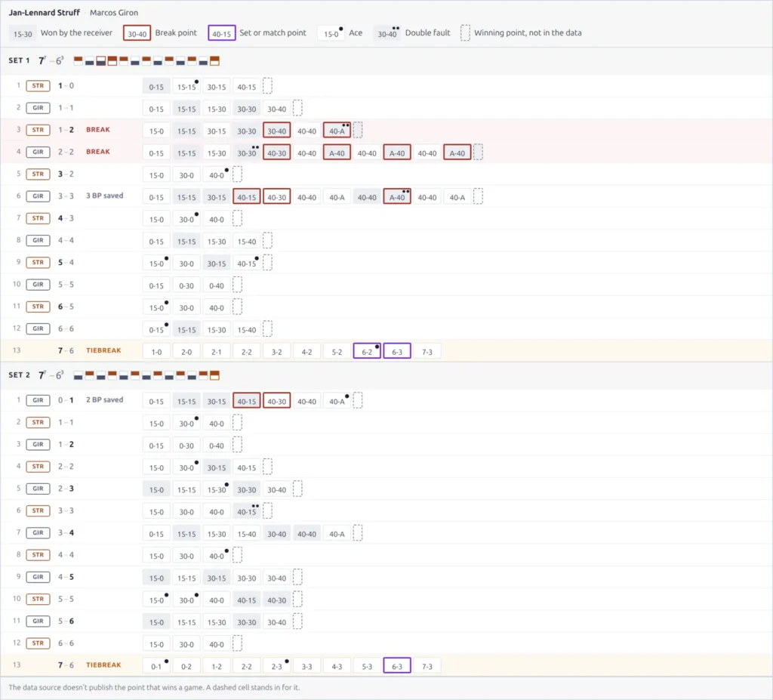Click the 30-0 ace cell in Set 1 game 7
The image size is (773, 700).
point(186,219)
